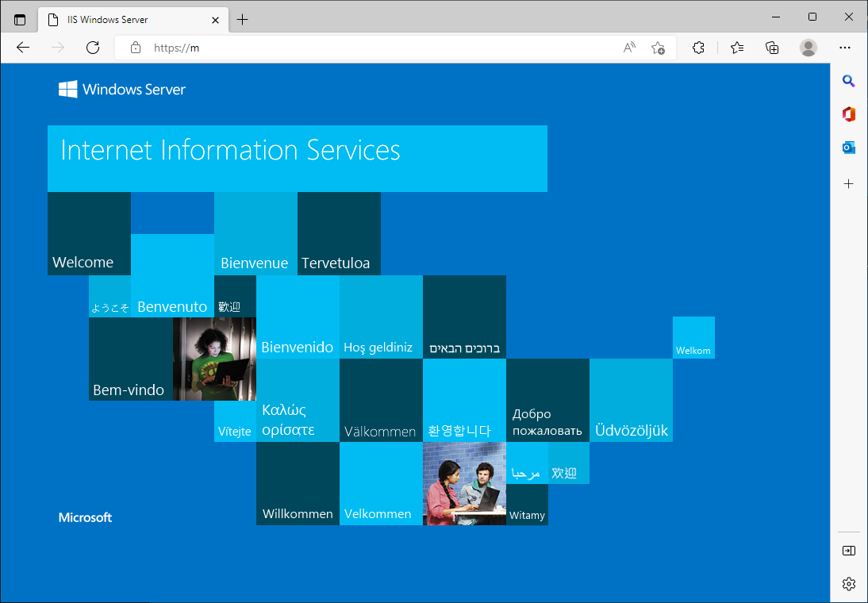
Task: Open Settings and more ellipsis menu
Action: (845, 48)
